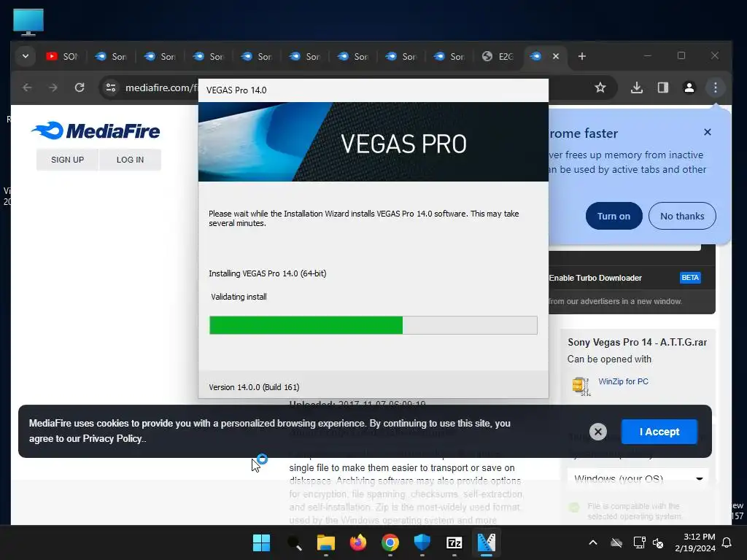Open Chrome three-dot menu

(715, 87)
